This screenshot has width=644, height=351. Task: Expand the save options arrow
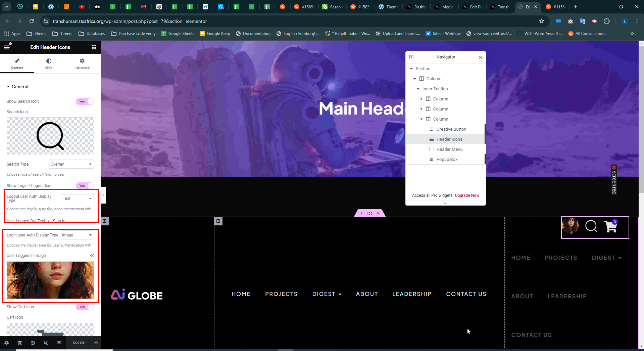coord(96,343)
